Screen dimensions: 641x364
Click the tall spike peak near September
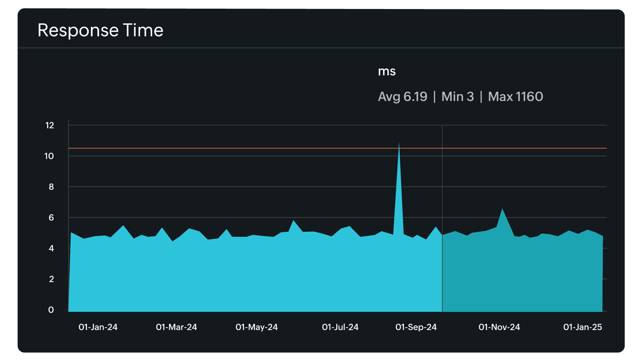tap(399, 145)
